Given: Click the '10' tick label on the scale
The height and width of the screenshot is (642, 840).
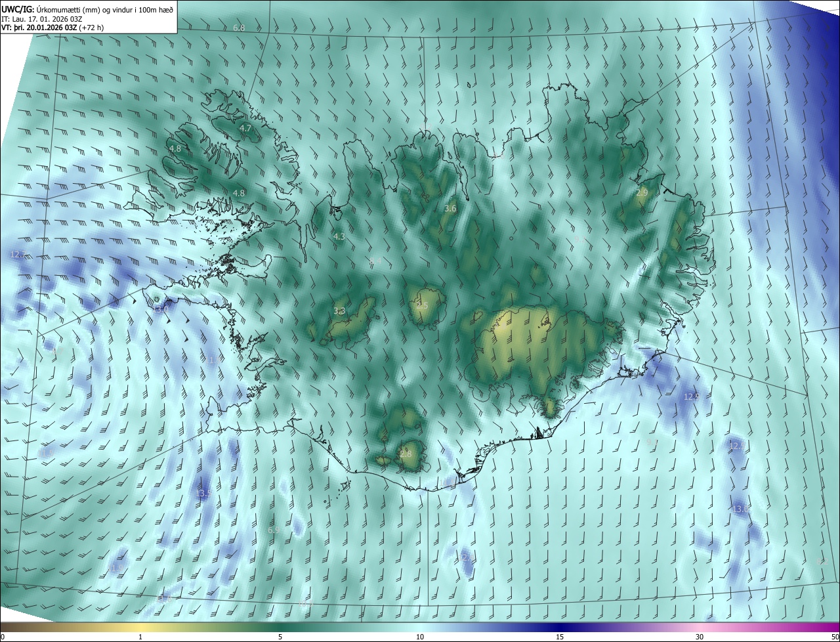Looking at the screenshot, I should pos(420,637).
